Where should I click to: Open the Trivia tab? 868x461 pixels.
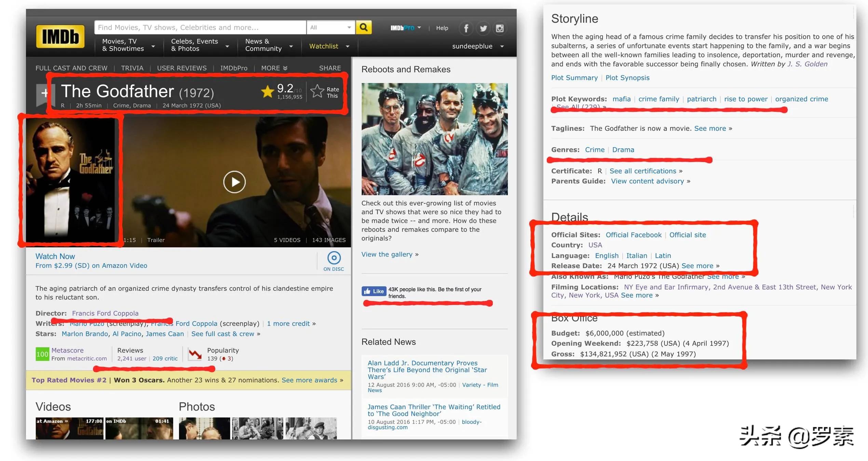pos(132,68)
